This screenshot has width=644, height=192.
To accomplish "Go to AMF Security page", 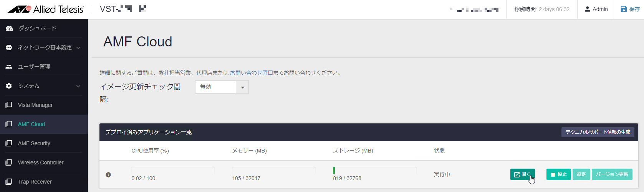I will tap(34, 143).
